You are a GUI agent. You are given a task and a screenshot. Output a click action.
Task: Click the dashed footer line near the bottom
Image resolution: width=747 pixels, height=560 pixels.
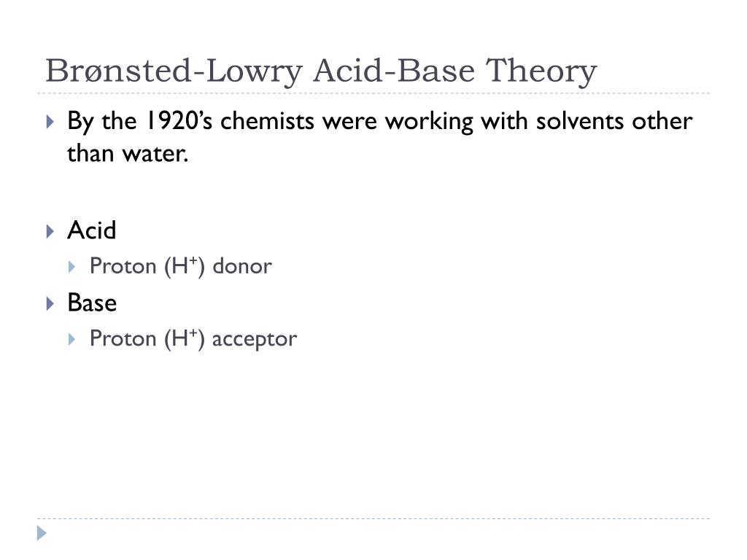pyautogui.click(x=373, y=518)
